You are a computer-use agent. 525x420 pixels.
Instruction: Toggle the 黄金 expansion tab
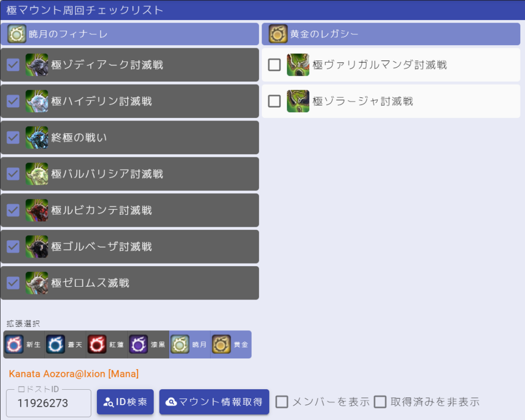(x=231, y=344)
